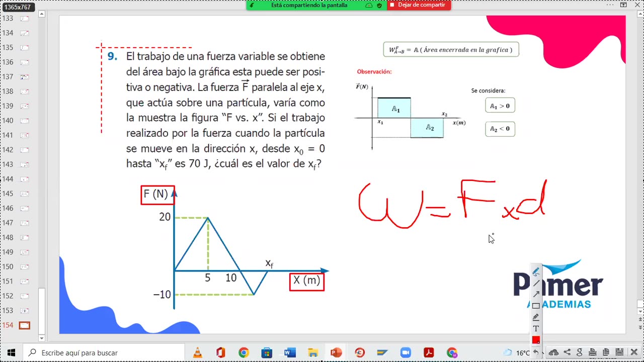The width and height of the screenshot is (644, 362).
Task: Click the lightning icon on sharing bar
Action: [x=251, y=5]
